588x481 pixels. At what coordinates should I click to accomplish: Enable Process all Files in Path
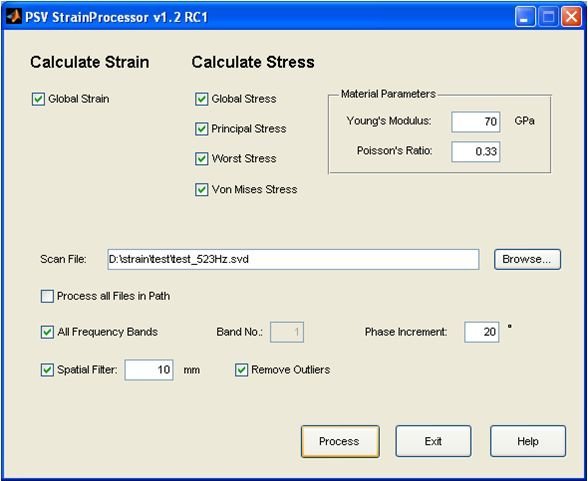[47, 296]
